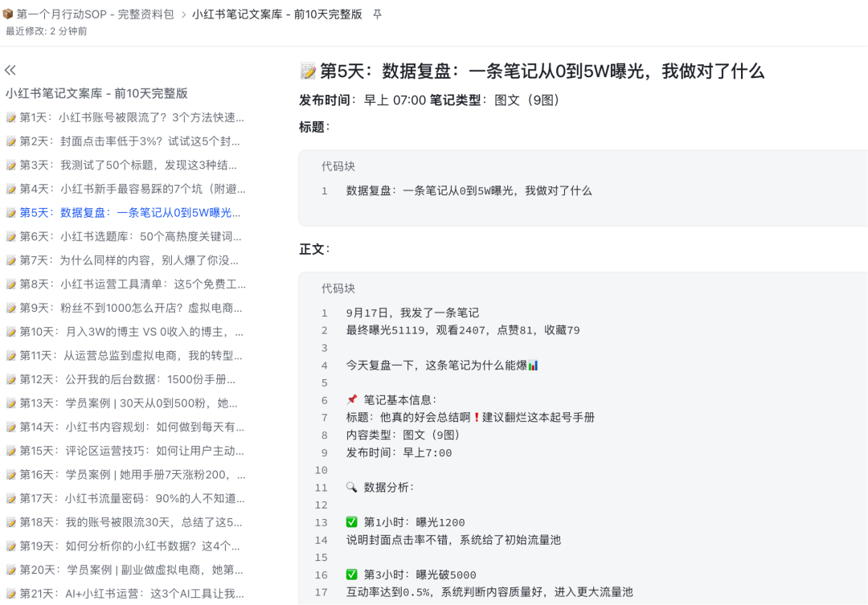Click the sidebar title 小红书笔记文案库
Image resolution: width=868 pixels, height=605 pixels.
(x=96, y=93)
